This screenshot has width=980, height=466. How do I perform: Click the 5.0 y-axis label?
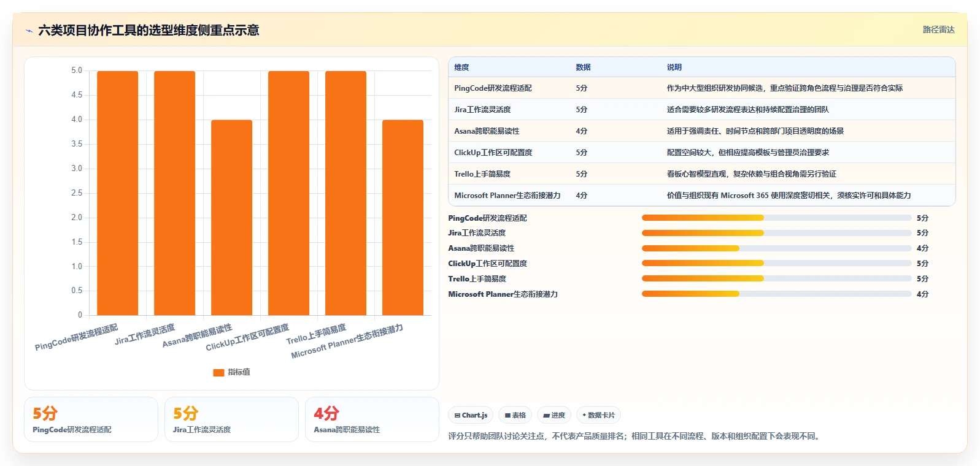77,71
